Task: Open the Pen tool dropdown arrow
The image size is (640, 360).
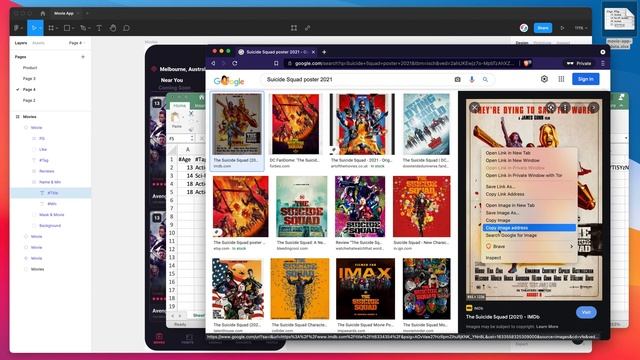Action: pyautogui.click(x=89, y=28)
